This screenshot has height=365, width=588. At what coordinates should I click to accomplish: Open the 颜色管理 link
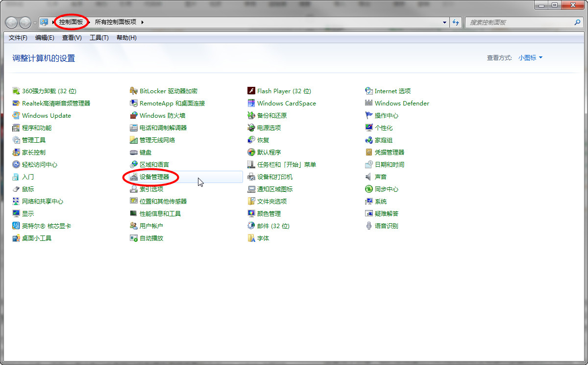[x=269, y=213]
